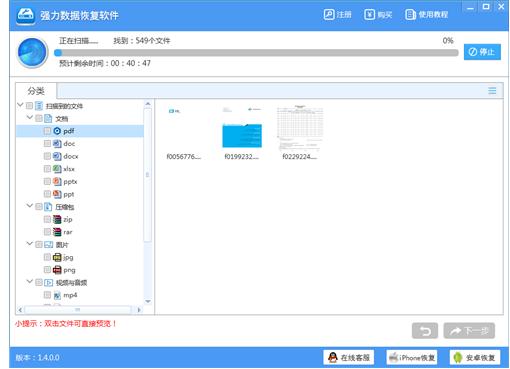Click the 下一步 next button

pyautogui.click(x=469, y=331)
